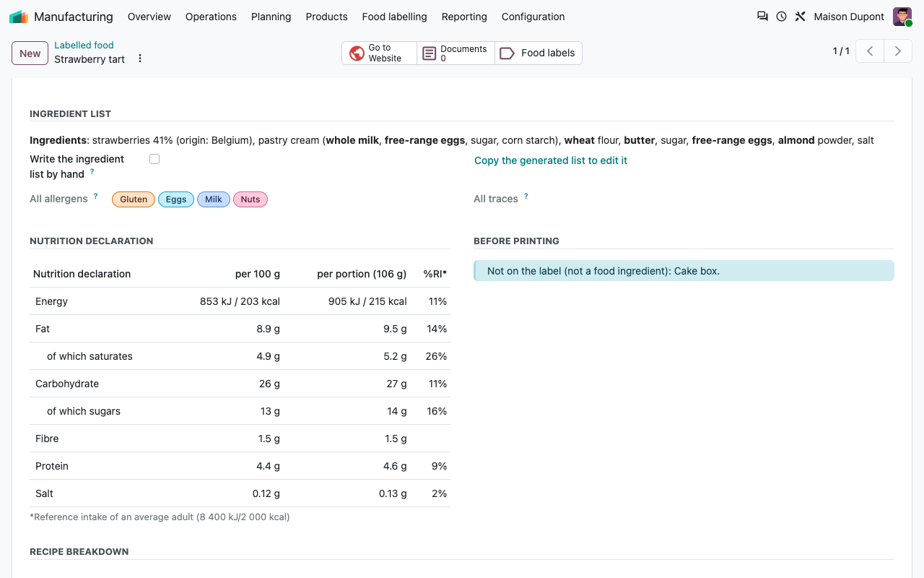This screenshot has height=578, width=924.
Task: Show help tooltip for Write the ingredient list by hand
Action: (x=92, y=172)
